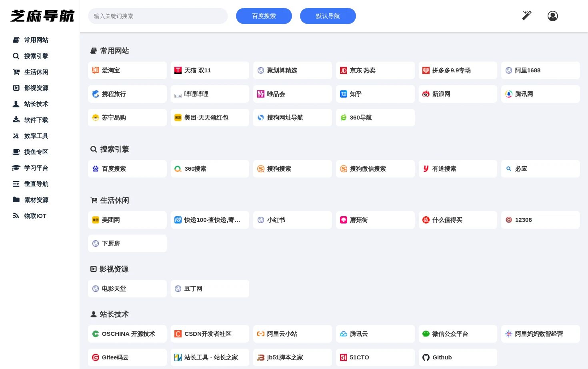Open the 搜狗搜索 link

tap(292, 169)
